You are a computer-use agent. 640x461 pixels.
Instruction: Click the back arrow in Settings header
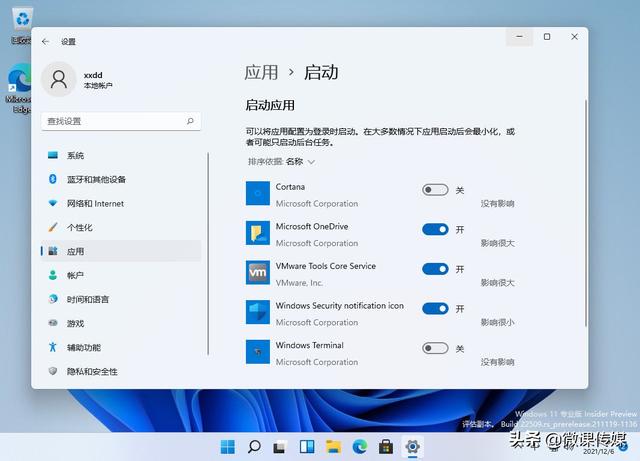[x=45, y=42]
